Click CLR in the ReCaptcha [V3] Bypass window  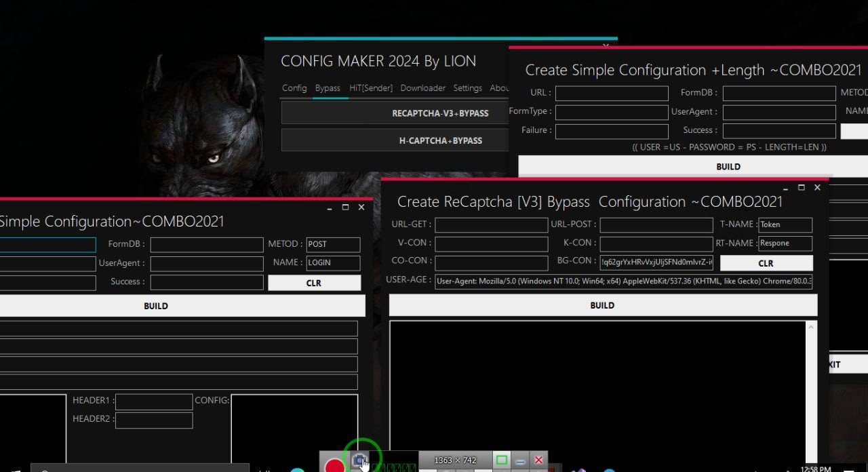click(766, 263)
